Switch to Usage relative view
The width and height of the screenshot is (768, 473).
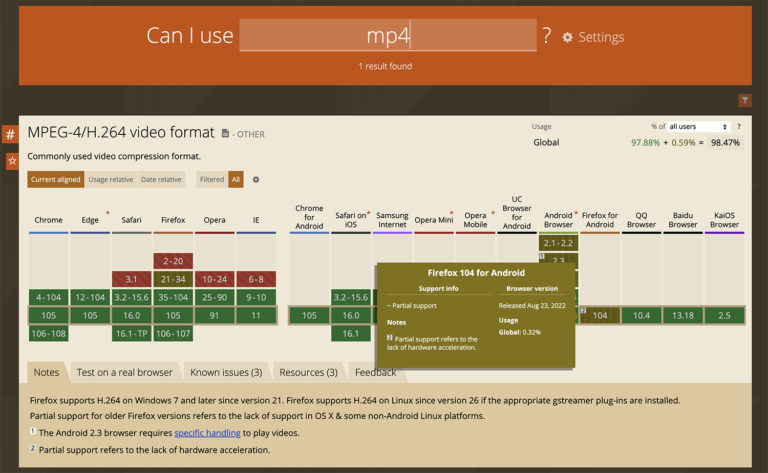[111, 180]
